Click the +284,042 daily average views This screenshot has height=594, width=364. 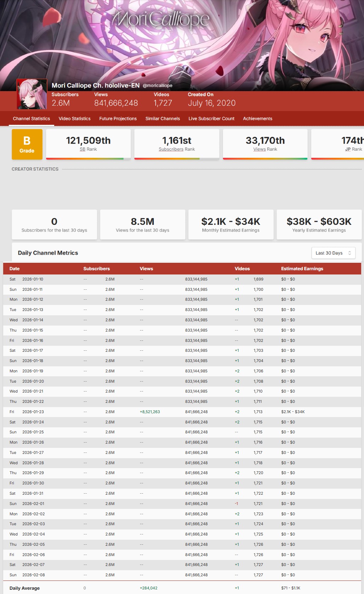pos(149,588)
